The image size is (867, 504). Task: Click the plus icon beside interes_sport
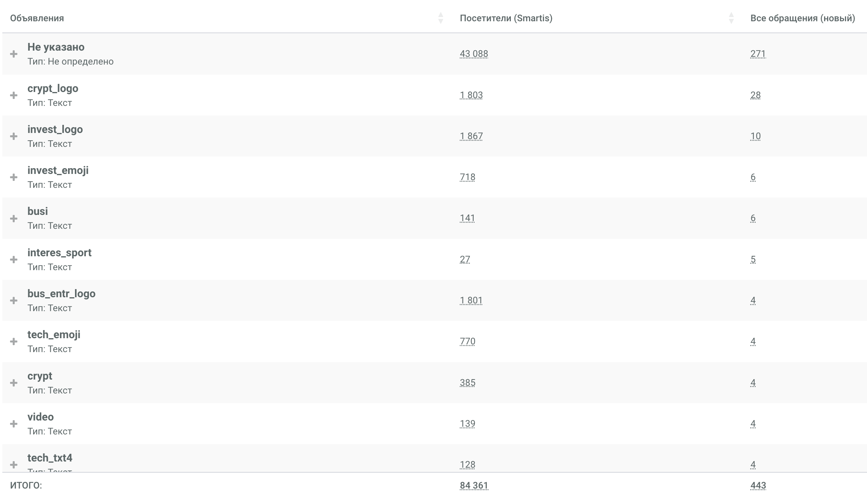[14, 259]
